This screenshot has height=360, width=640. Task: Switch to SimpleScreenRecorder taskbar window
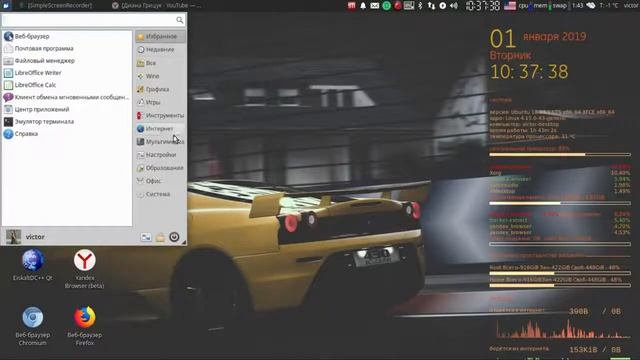click(56, 5)
